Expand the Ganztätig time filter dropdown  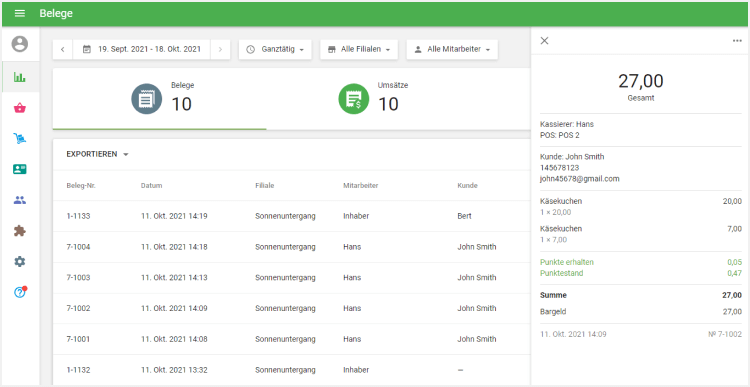click(275, 49)
